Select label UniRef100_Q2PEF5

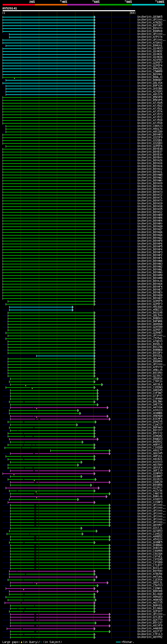coord(150,301)
